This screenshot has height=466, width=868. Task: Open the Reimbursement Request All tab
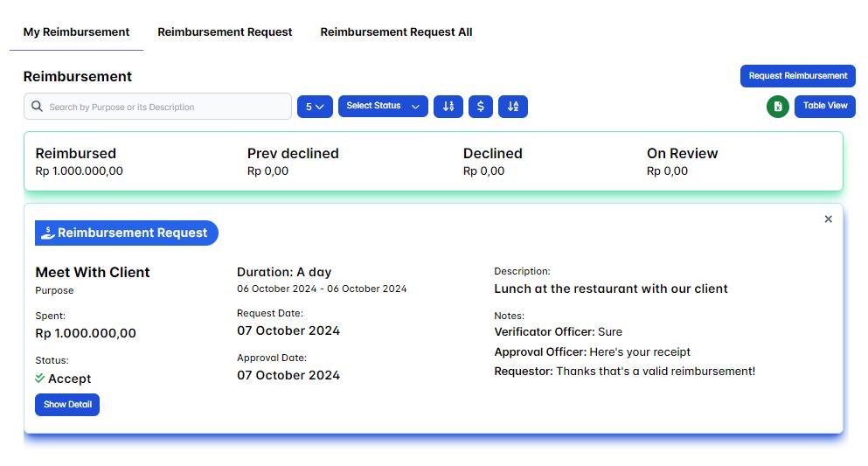click(x=396, y=32)
